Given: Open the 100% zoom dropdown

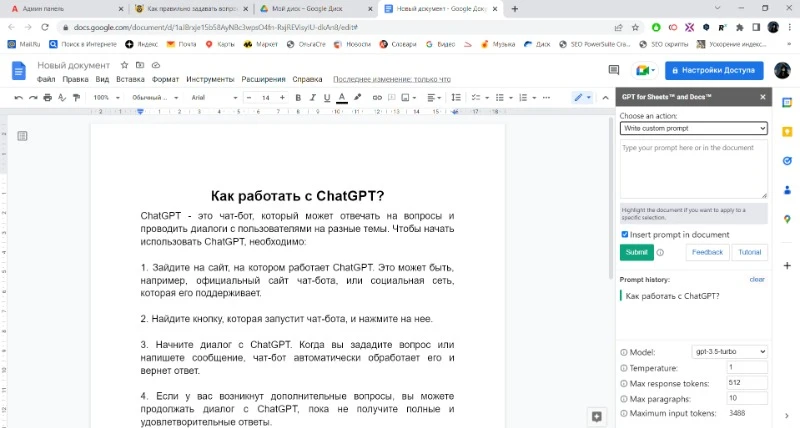Looking at the screenshot, I should [x=106, y=97].
